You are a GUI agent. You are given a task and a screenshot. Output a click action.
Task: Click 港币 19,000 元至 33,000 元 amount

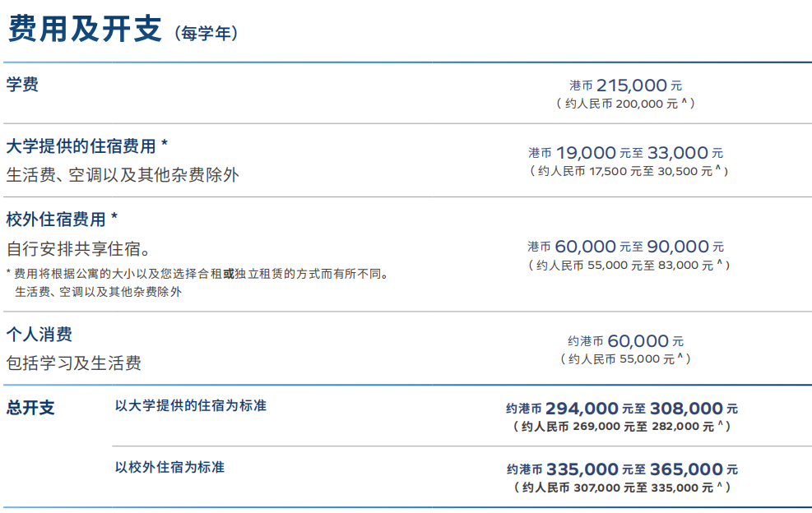pos(625,153)
